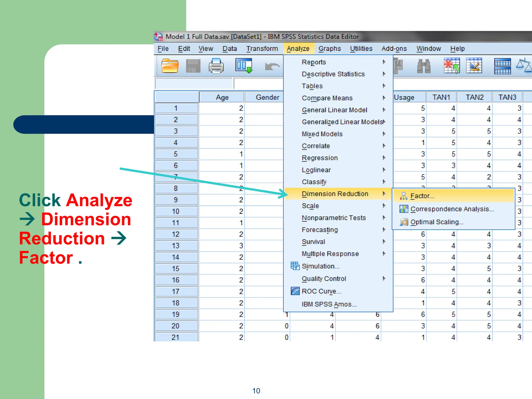Expand Descriptive Statistics submenu arrow
532x399 pixels.
[x=384, y=74]
